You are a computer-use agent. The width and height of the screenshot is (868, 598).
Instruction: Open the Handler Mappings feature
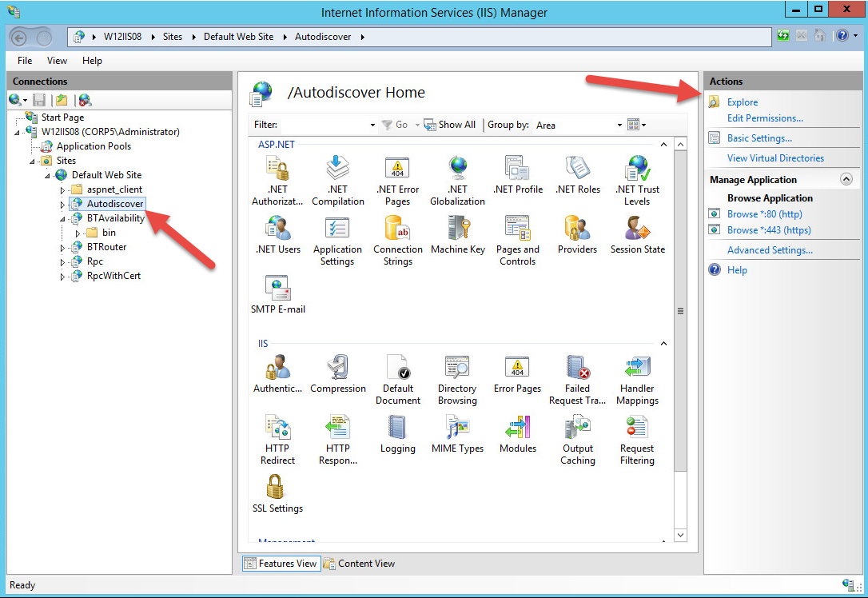(x=637, y=380)
